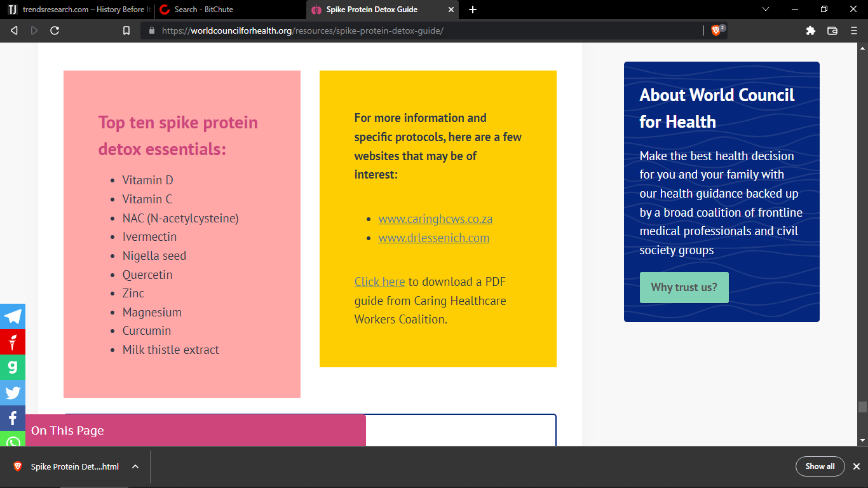Expand the On This Page panel
The height and width of the screenshot is (488, 868).
196,431
